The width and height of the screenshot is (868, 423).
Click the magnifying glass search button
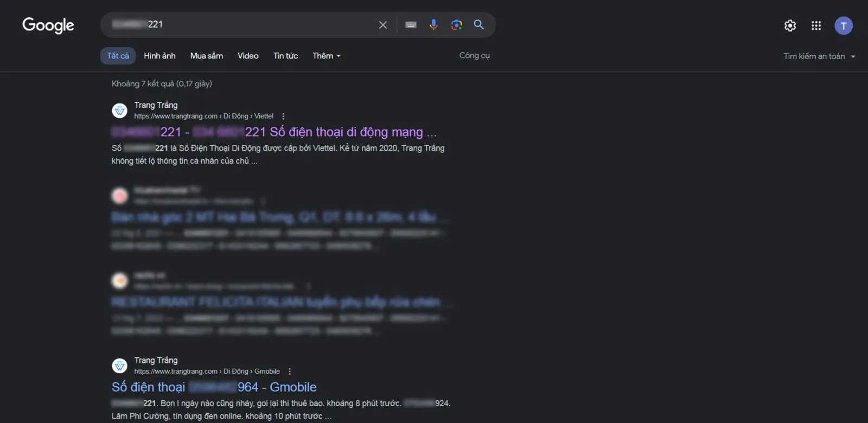point(479,24)
